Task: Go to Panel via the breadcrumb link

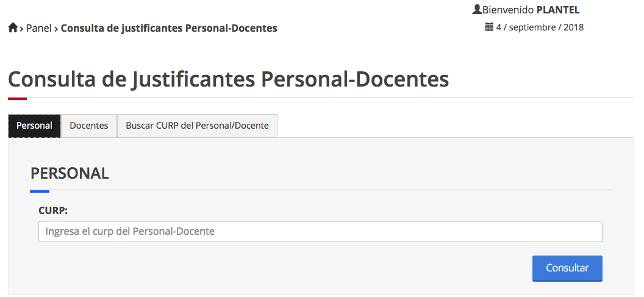Action: 38,28
